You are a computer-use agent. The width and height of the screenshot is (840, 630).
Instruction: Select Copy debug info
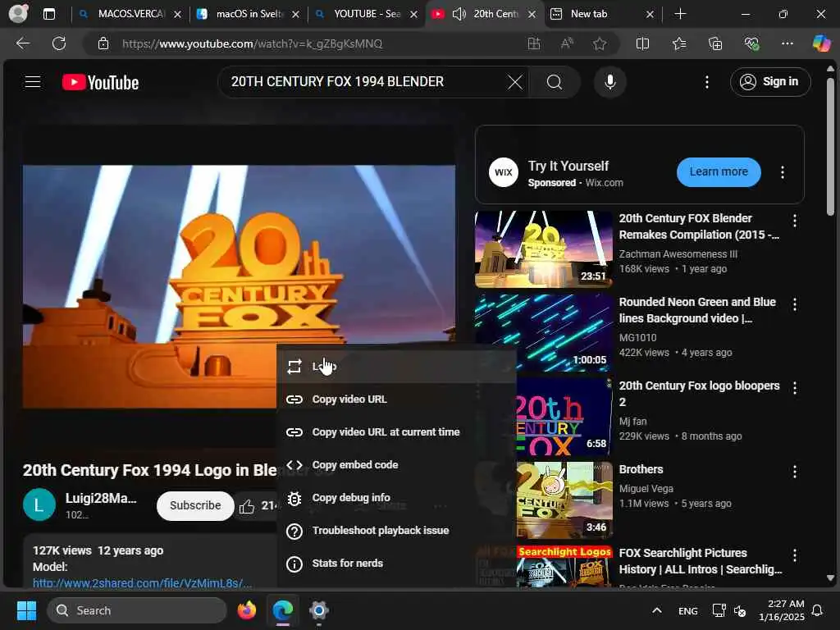click(396, 498)
